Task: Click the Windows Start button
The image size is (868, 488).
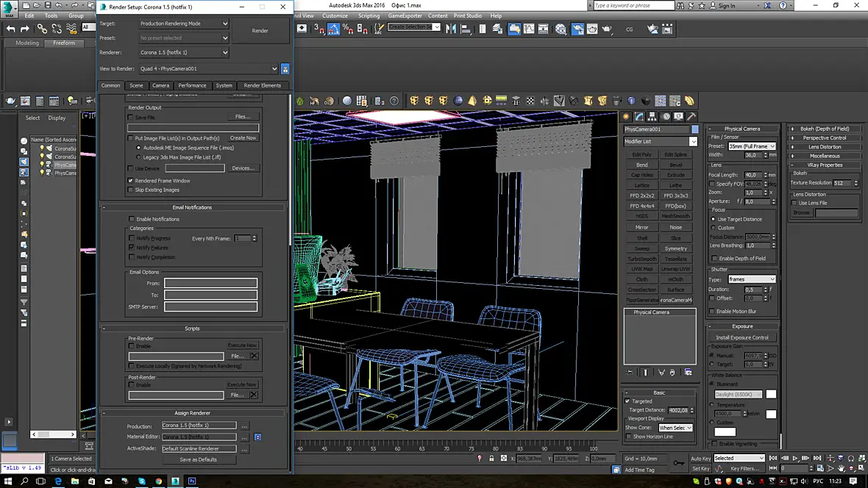Action: [8, 481]
